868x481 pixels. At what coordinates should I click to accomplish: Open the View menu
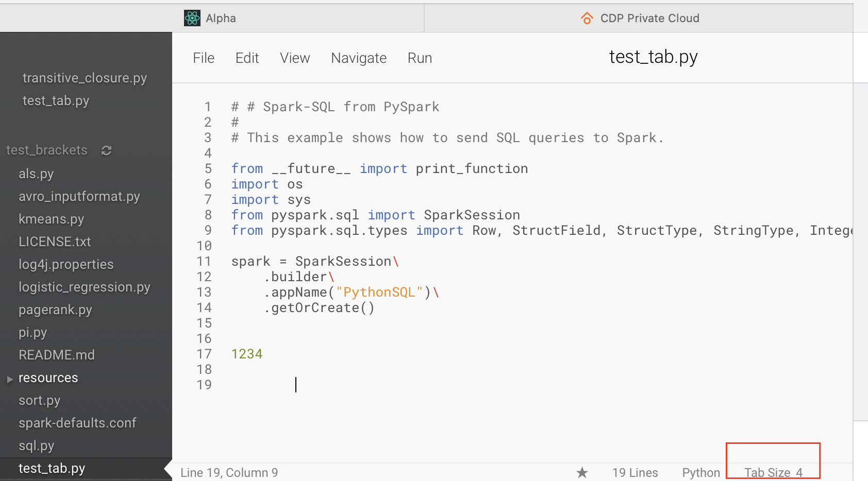(294, 58)
